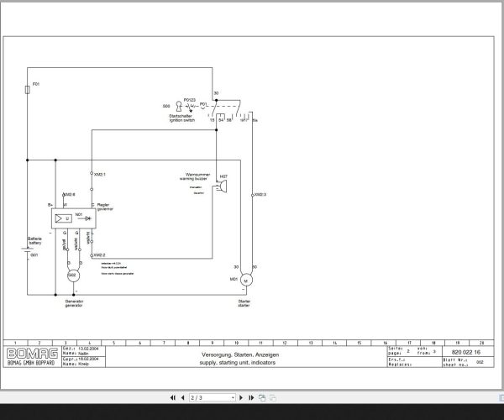
Task: Click the name 'Nallin' in title block
Action: (x=83, y=354)
